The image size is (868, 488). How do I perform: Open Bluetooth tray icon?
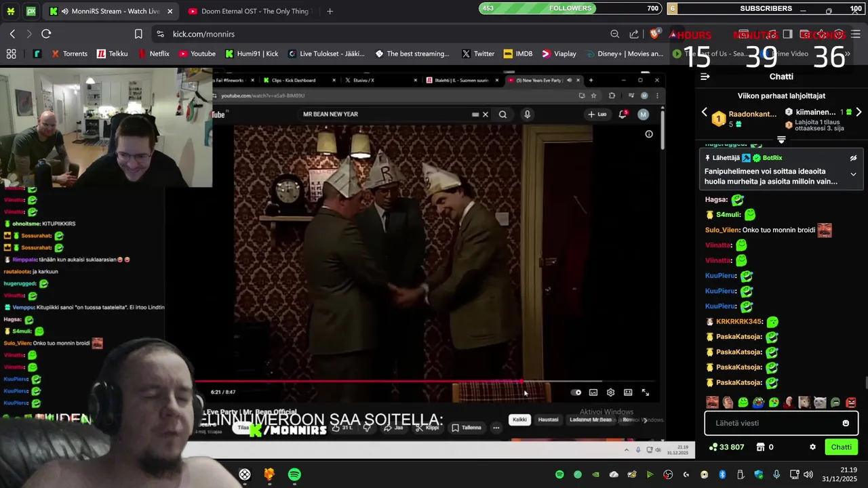[x=722, y=474]
